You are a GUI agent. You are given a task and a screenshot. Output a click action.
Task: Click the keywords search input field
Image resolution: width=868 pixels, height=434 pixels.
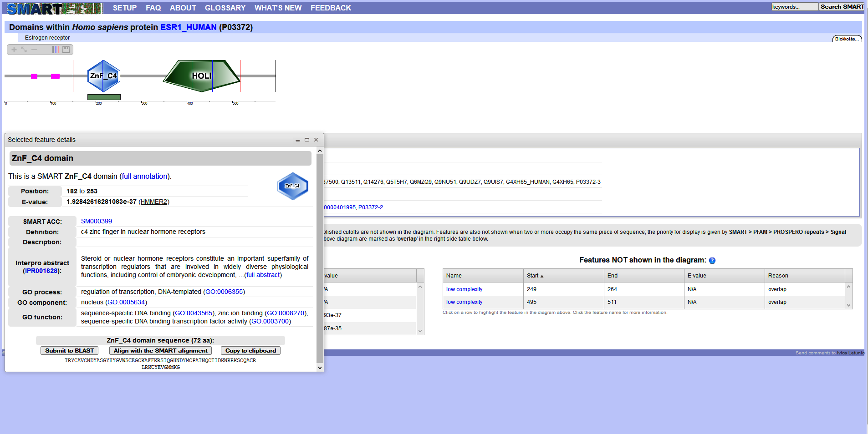tap(794, 7)
